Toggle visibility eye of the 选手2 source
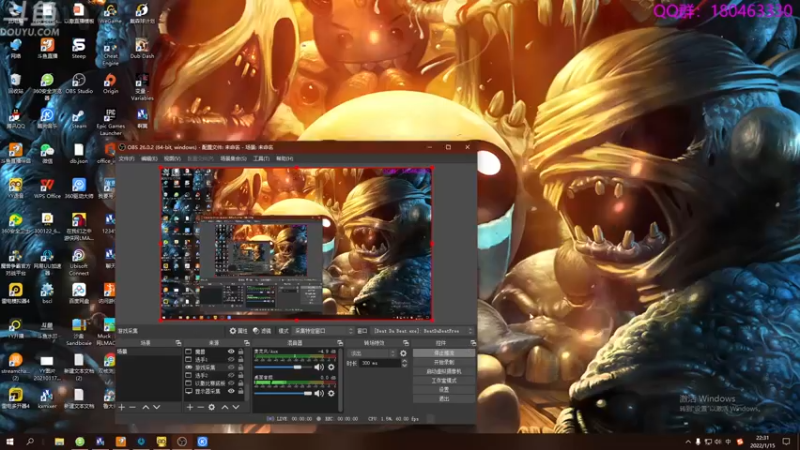The height and width of the screenshot is (450, 800). click(231, 376)
